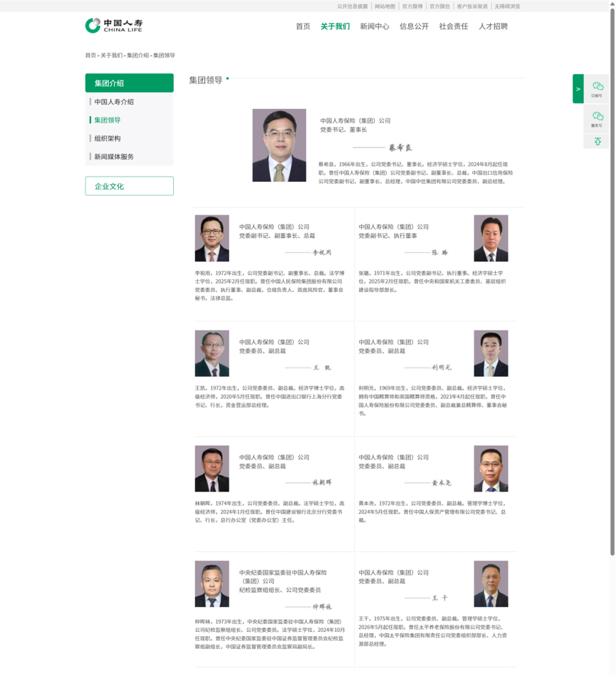Click title text 党委书记、董事长
Screen dimensions: 616x676
pyautogui.click(x=343, y=130)
